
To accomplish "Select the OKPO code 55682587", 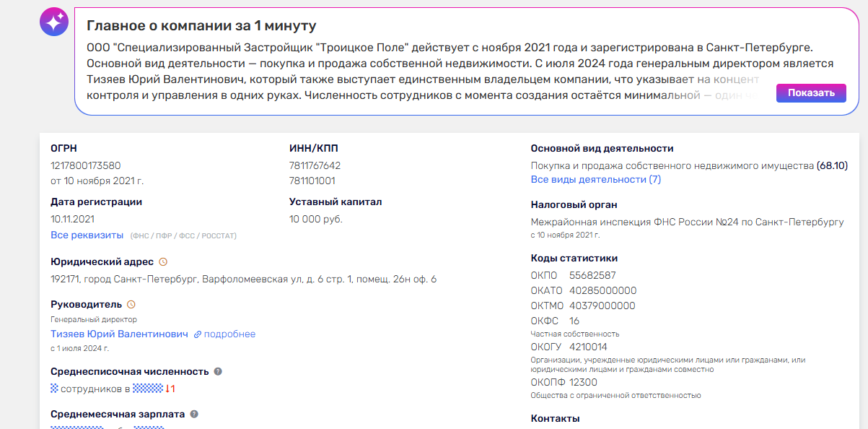I will click(592, 275).
